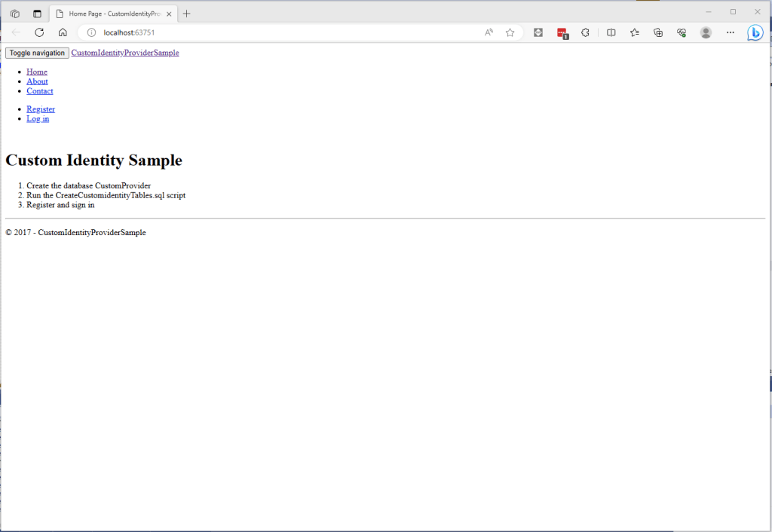Open the Collections icon
The height and width of the screenshot is (532, 772).
point(658,32)
